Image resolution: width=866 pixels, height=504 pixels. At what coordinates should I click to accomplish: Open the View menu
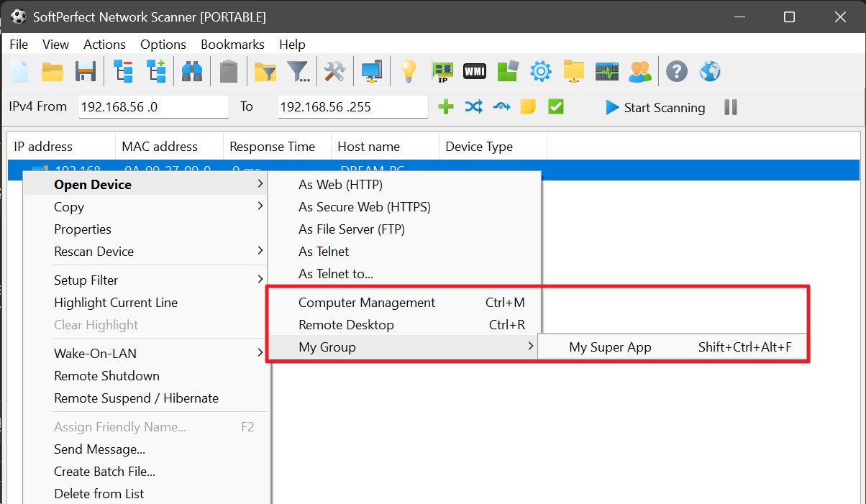tap(55, 45)
